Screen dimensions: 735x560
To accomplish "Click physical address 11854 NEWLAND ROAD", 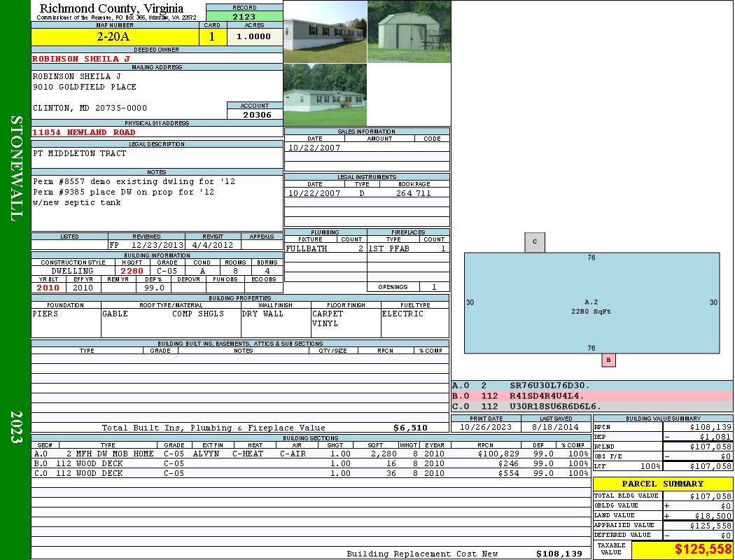I will (x=84, y=132).
